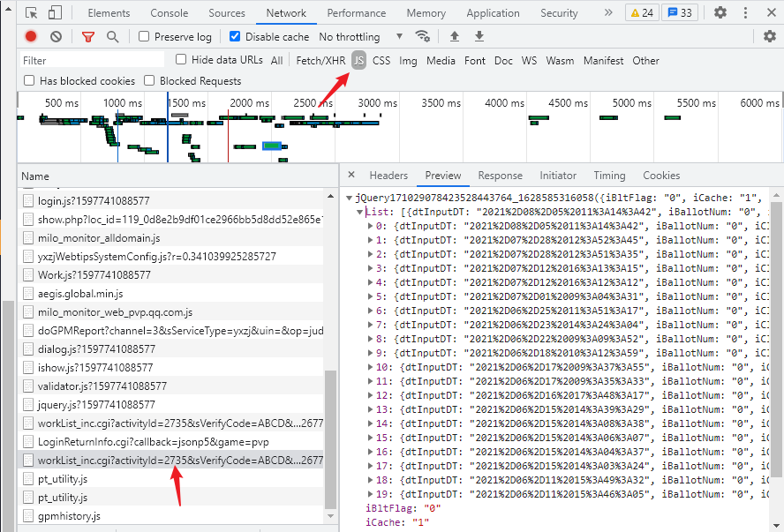Switch to the Elements tab
This screenshot has width=784, height=532.
point(109,13)
